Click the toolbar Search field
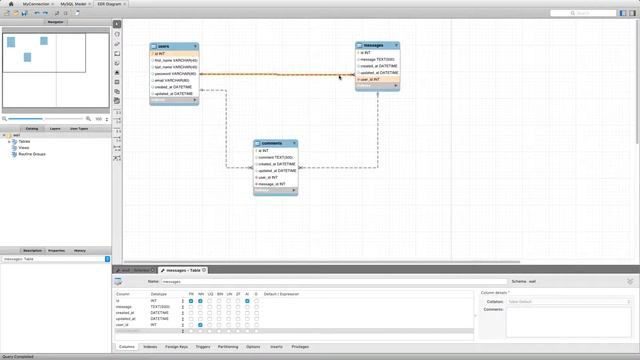This screenshot has width=640, height=360. point(583,13)
